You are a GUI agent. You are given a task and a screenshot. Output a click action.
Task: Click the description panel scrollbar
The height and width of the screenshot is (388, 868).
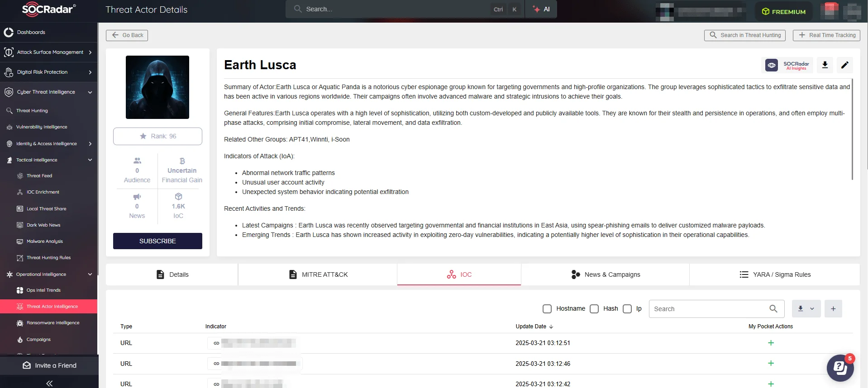coord(852,129)
